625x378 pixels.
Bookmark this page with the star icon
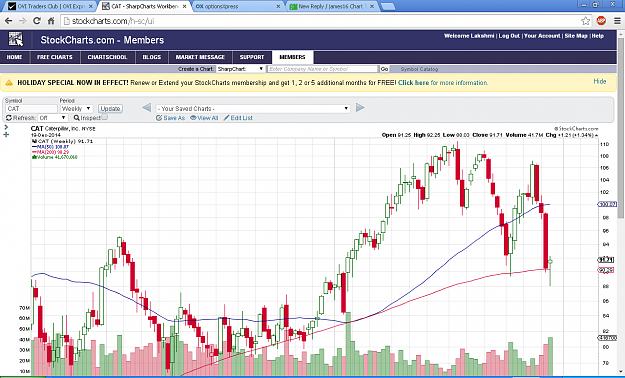[585, 21]
